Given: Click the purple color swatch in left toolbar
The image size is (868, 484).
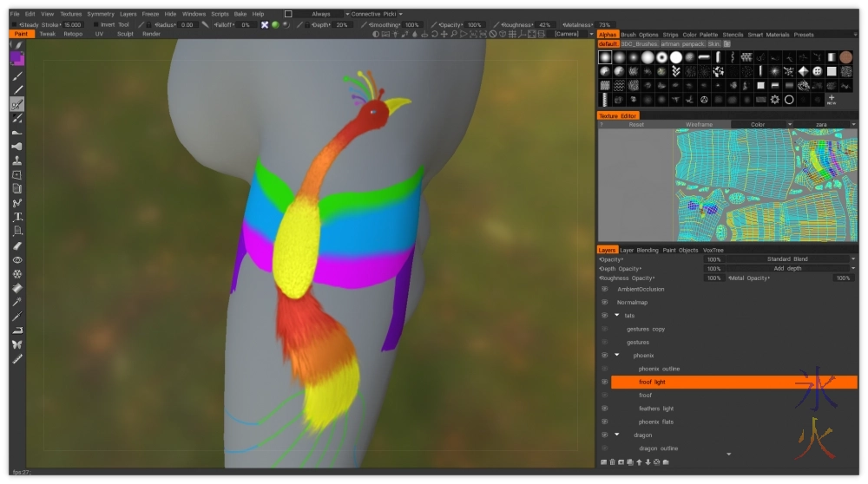Looking at the screenshot, I should point(16,58).
